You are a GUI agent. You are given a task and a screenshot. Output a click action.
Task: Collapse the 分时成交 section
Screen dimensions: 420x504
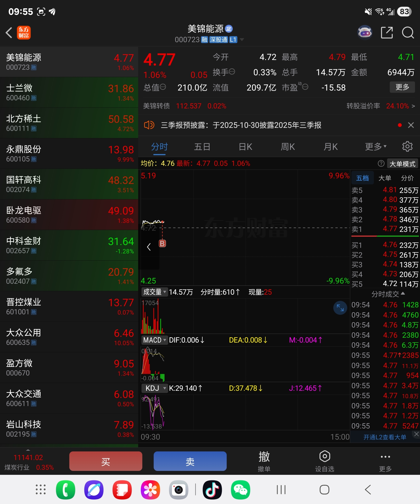pos(388,294)
